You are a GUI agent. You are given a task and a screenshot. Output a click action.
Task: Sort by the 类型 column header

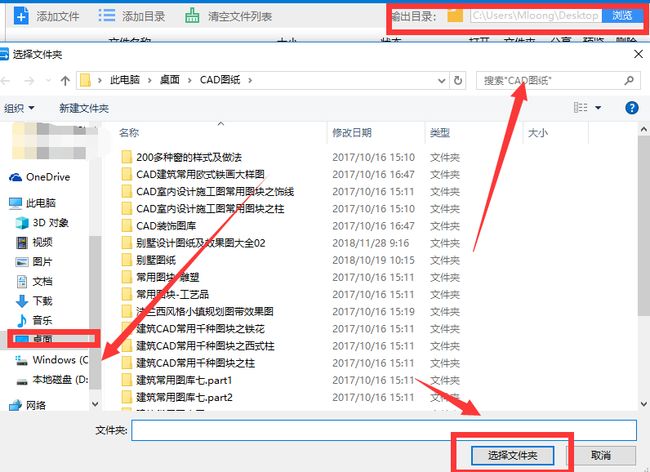(440, 133)
